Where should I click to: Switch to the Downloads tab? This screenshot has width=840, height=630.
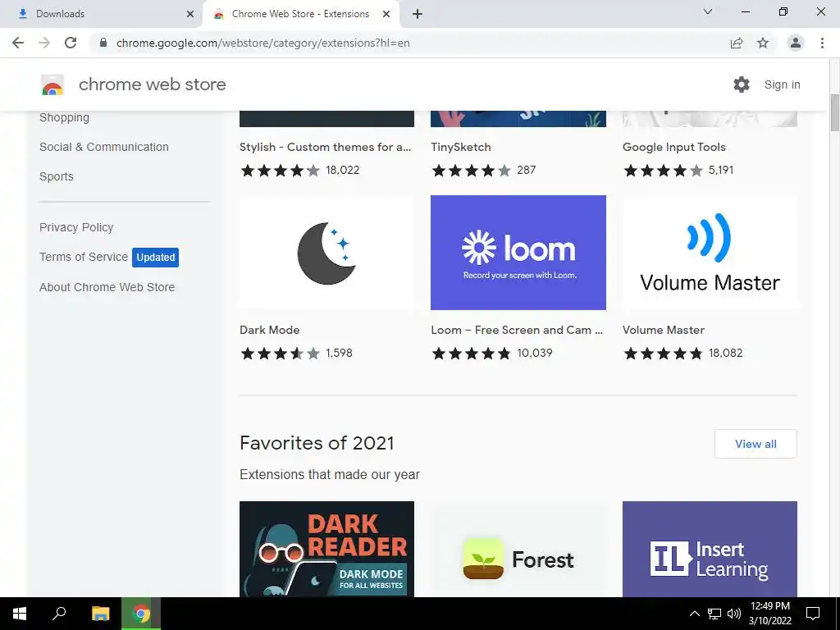click(102, 14)
